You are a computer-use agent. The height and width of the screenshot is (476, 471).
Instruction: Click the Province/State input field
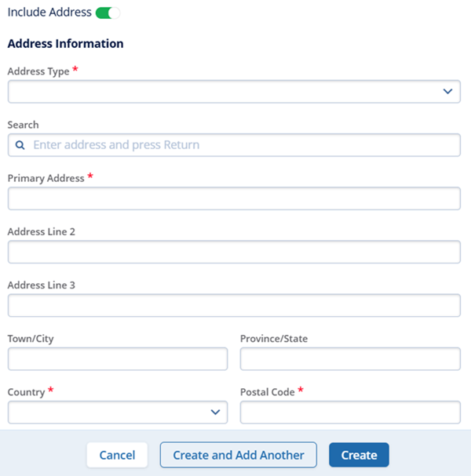[x=350, y=359]
